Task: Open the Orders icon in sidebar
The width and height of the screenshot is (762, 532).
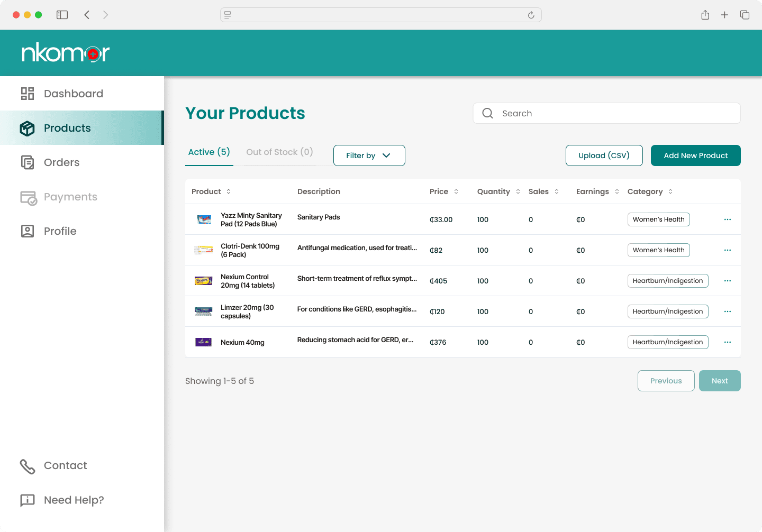Action: click(28, 162)
